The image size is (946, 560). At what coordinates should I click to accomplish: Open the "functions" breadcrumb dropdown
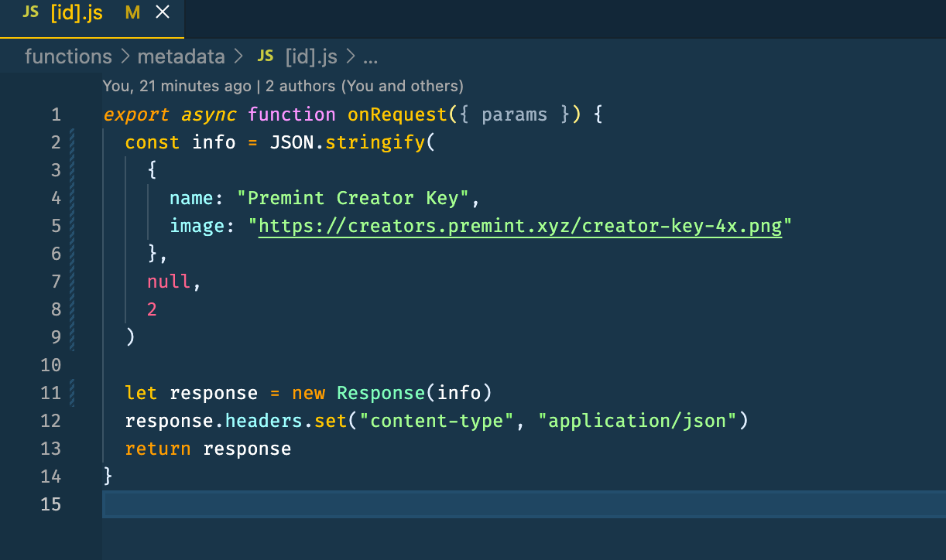point(68,56)
